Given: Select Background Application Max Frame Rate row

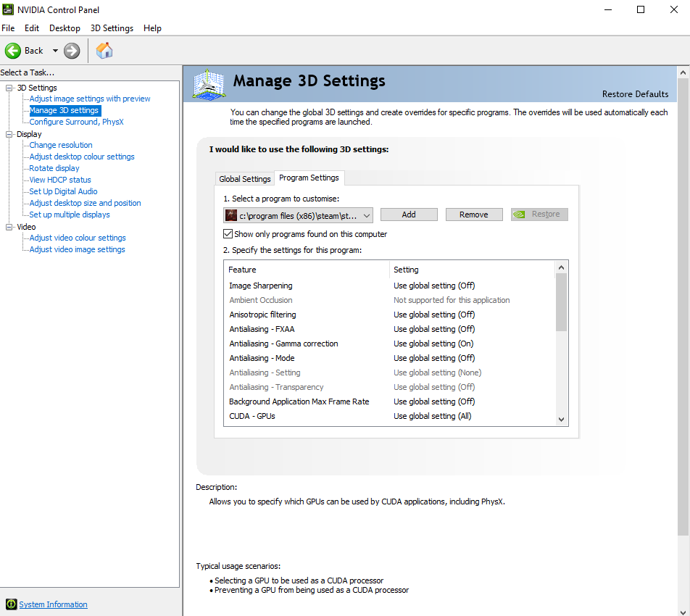Looking at the screenshot, I should tap(389, 401).
